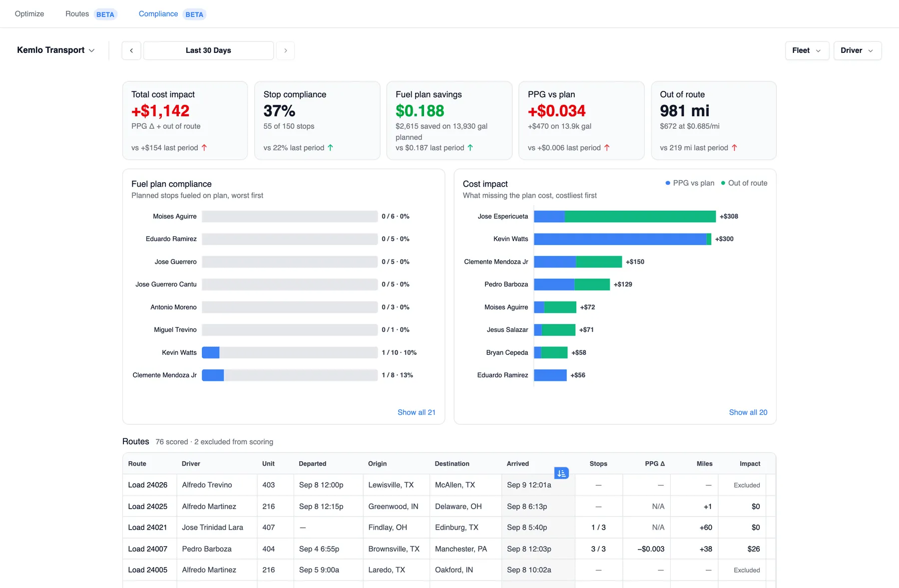Sort table by Driver column header
899x588 pixels.
191,464
